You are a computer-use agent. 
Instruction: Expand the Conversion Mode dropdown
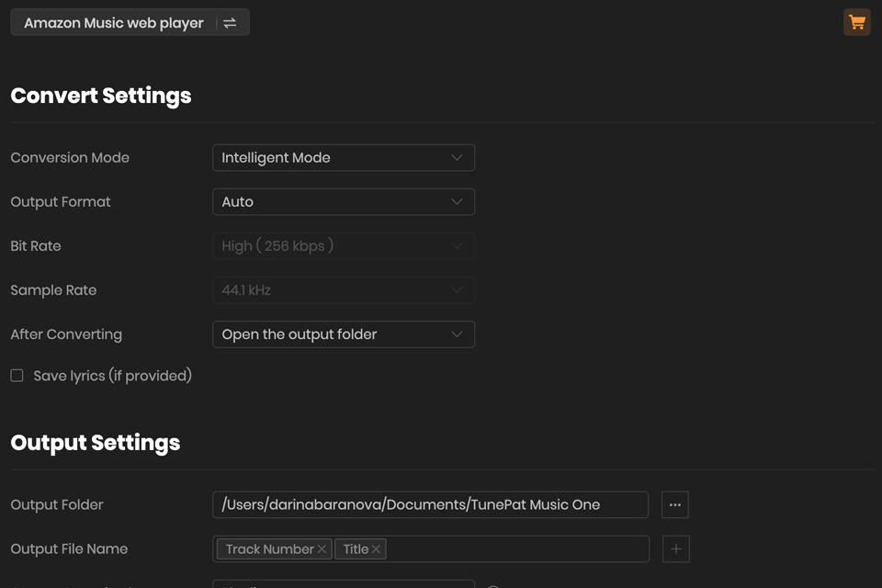click(343, 157)
